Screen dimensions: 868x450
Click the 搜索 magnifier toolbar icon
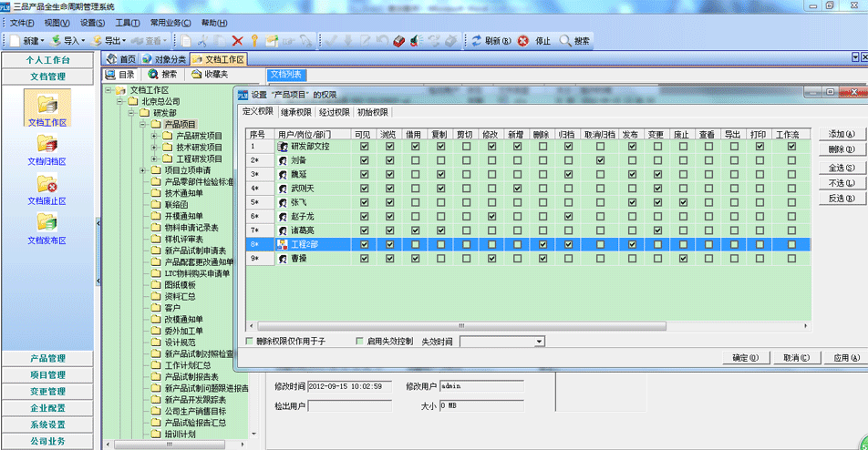[x=565, y=41]
